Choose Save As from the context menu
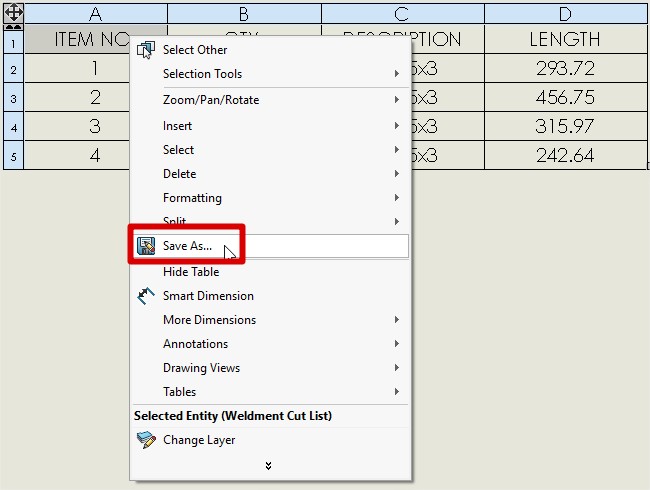650x490 pixels. pos(188,246)
